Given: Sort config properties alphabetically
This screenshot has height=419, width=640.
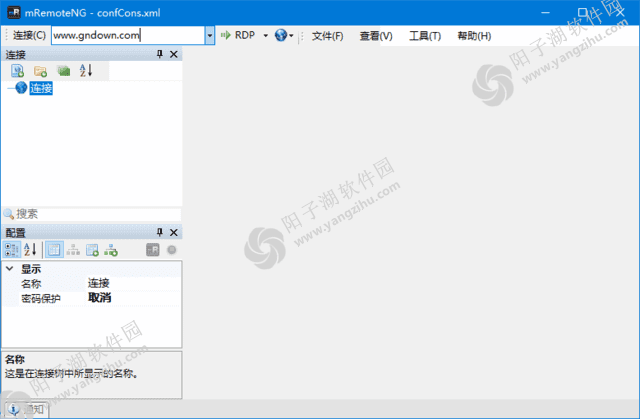Looking at the screenshot, I should (x=30, y=249).
